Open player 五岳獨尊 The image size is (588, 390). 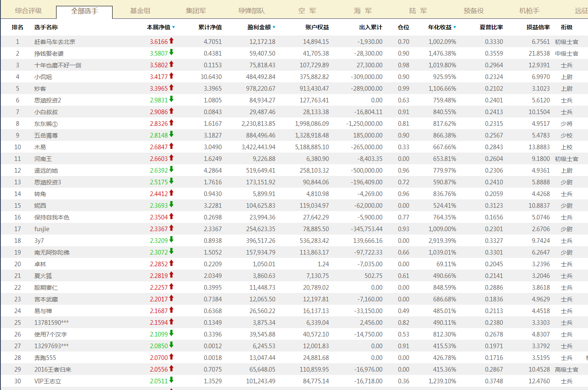[46, 135]
